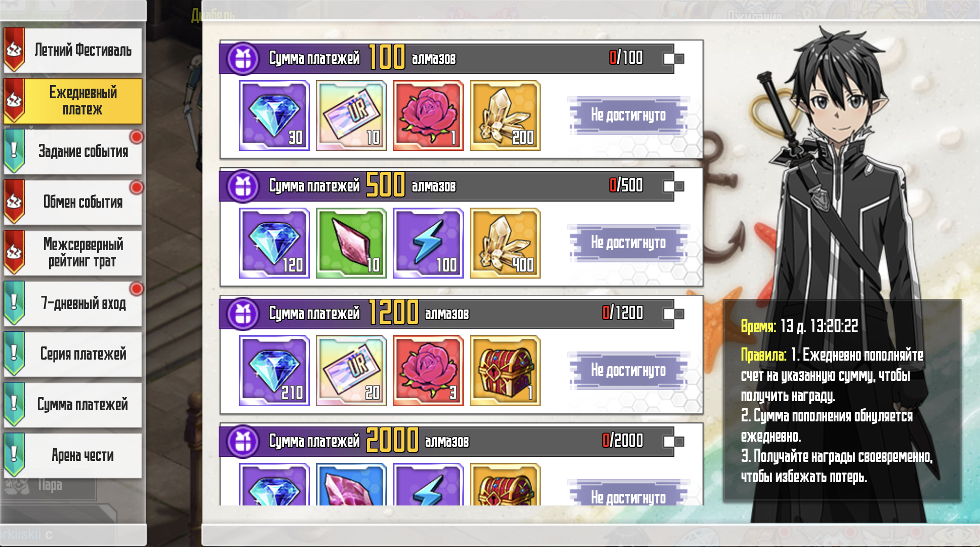Click the 0/500 payment progress counter
Image resolution: width=980 pixels, height=547 pixels.
[626, 185]
